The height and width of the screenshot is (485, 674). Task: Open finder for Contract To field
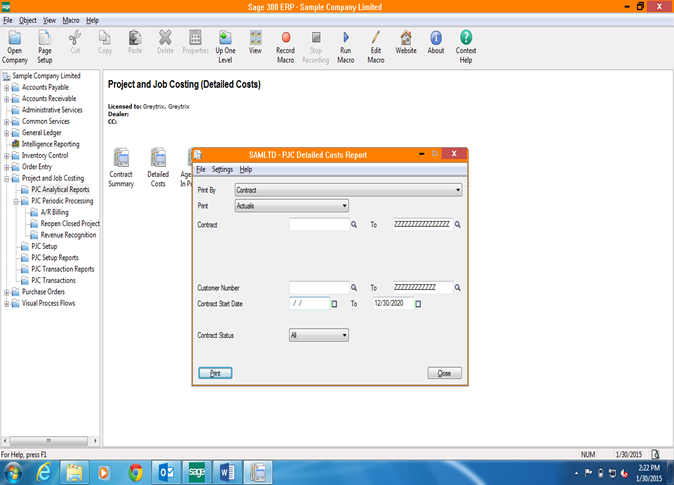458,224
